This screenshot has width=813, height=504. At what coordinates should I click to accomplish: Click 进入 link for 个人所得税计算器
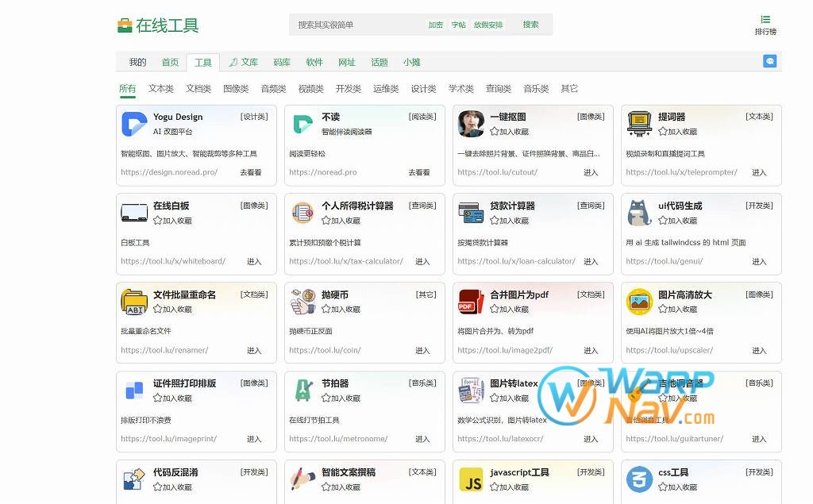422,261
